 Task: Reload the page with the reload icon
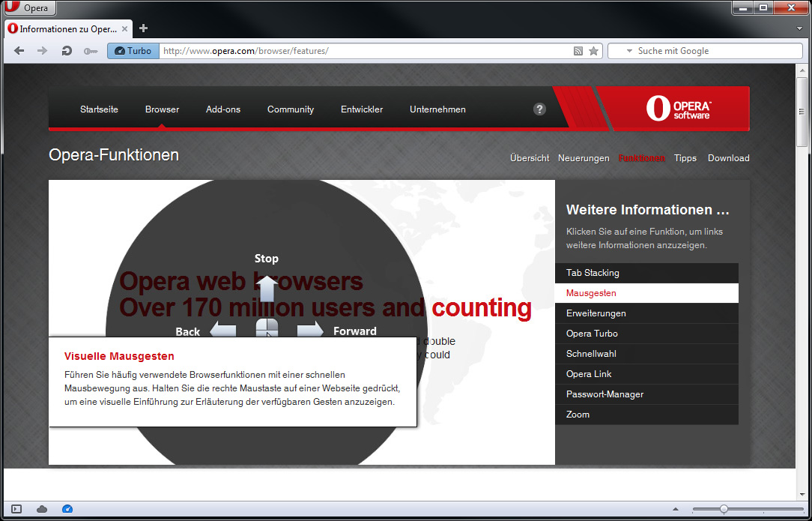[x=66, y=51]
